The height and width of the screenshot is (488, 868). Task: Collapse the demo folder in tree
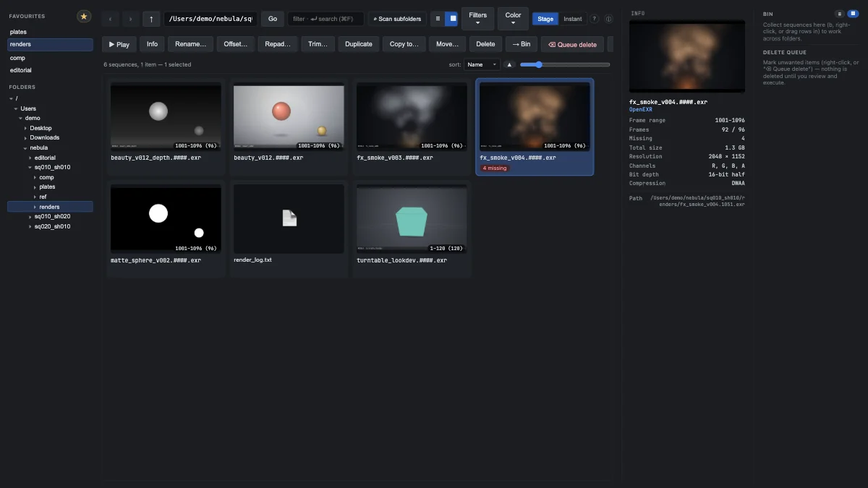pyautogui.click(x=21, y=118)
